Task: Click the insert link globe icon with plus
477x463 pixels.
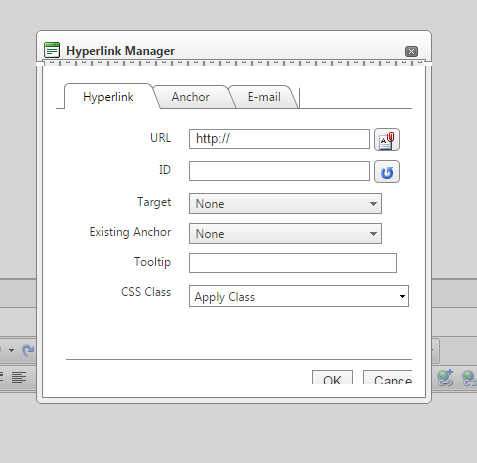Action: pyautogui.click(x=445, y=378)
